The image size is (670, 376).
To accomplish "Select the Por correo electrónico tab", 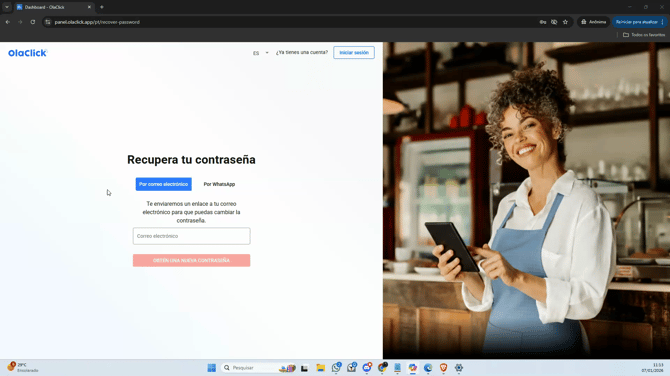I will [163, 184].
